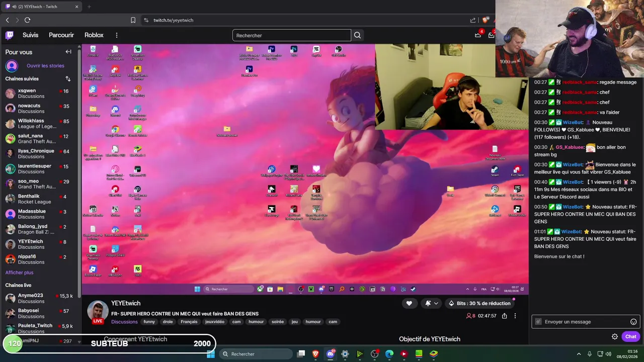Image resolution: width=644 pixels, height=362 pixels.
Task: Open the Roblox nav link
Action: click(x=94, y=35)
